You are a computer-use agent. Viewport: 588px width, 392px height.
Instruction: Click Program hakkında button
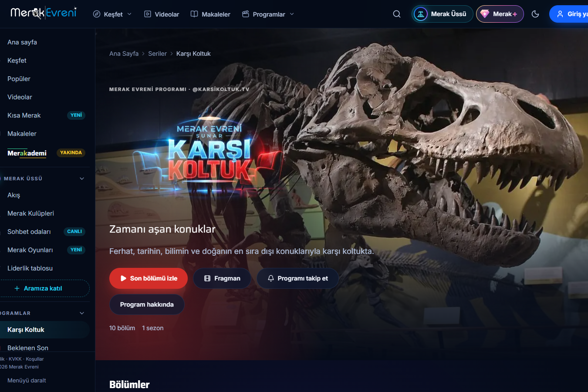click(x=147, y=304)
